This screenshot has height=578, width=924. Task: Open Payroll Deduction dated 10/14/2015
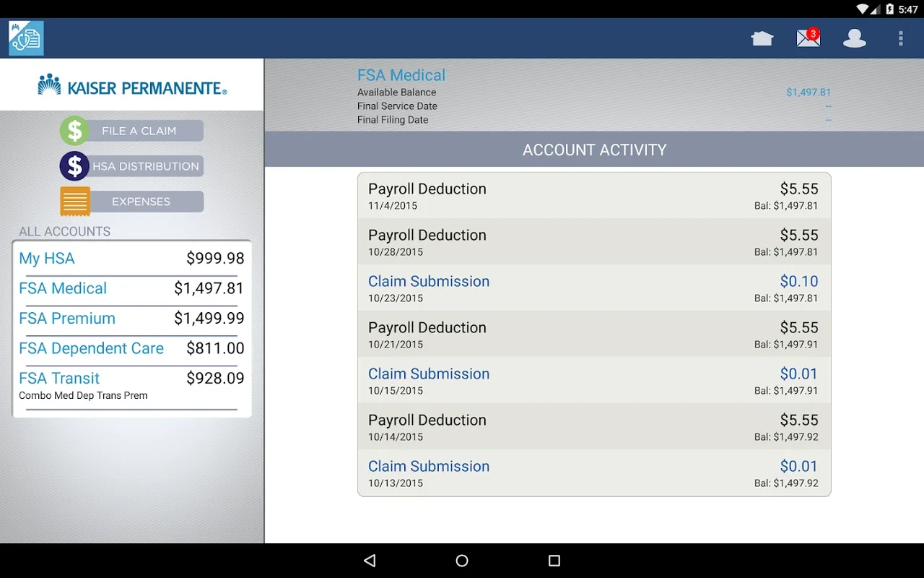click(594, 427)
